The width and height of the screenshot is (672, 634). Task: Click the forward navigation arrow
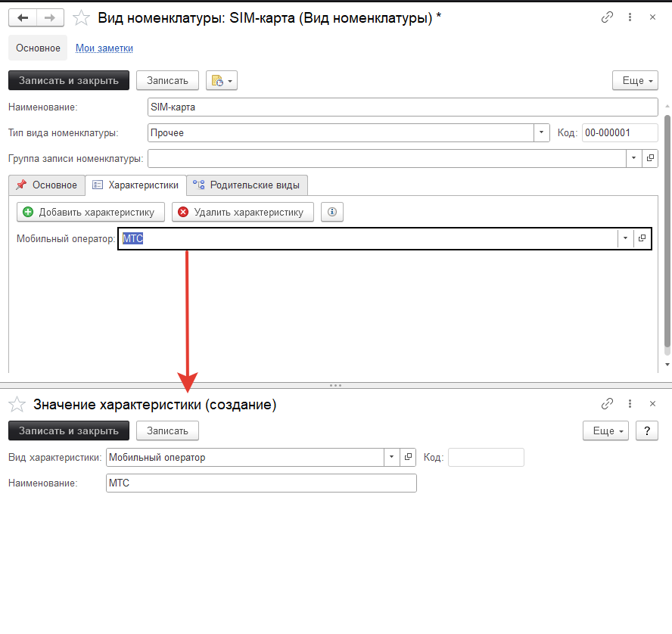50,17
